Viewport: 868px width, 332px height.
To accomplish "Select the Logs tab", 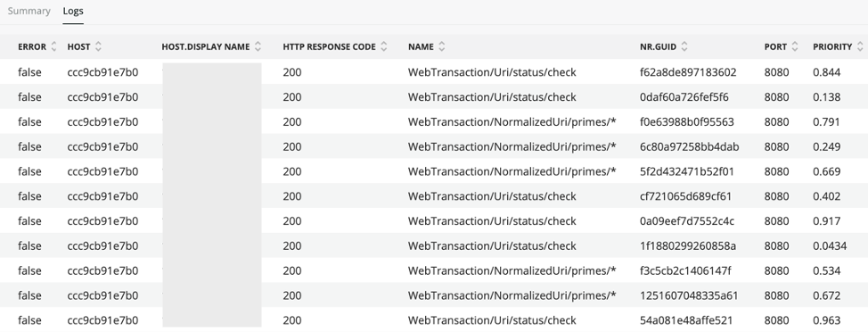I will point(73,11).
